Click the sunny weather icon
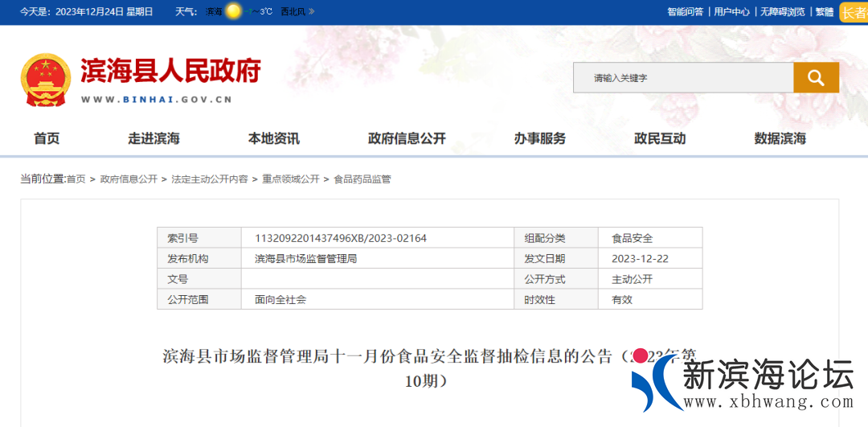Viewport: 868px width, 427px height. pyautogui.click(x=233, y=11)
